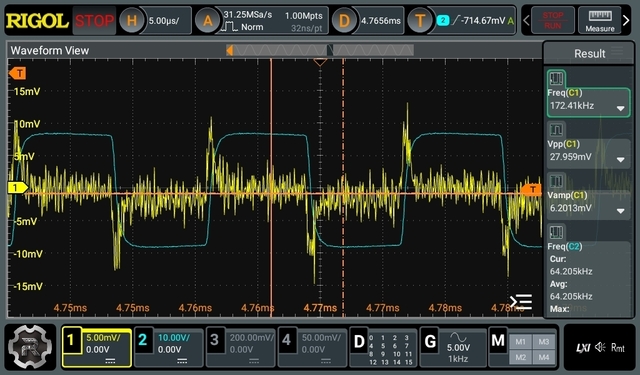The width and height of the screenshot is (640, 375).
Task: Click channel 2 10.00V/ scale
Action: point(174,338)
